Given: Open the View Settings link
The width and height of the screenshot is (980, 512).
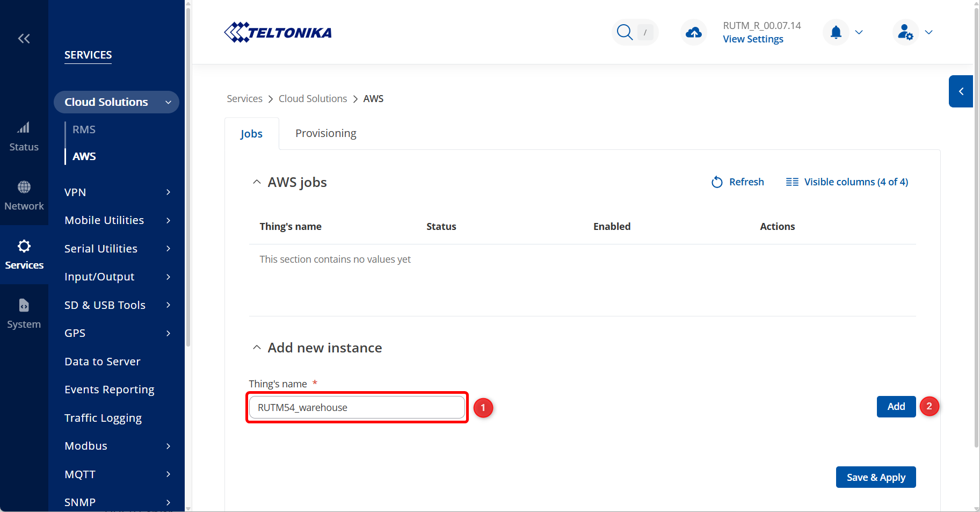Looking at the screenshot, I should (x=753, y=39).
